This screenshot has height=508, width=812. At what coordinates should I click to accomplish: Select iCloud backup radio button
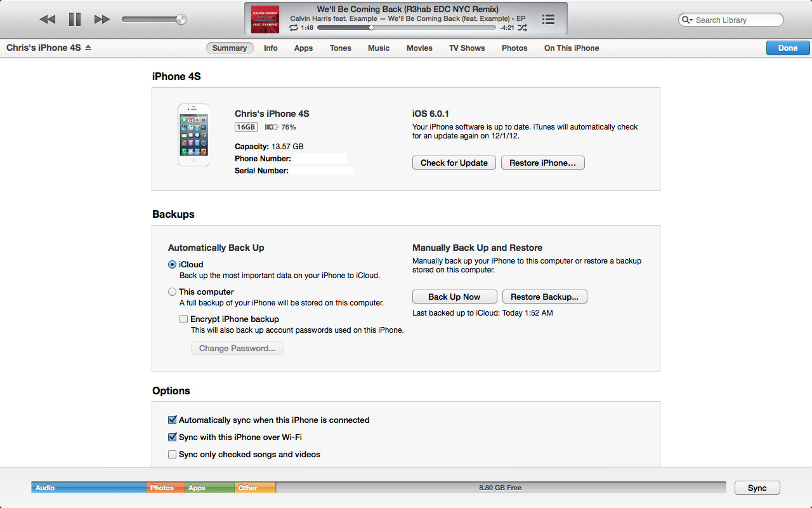pos(173,265)
